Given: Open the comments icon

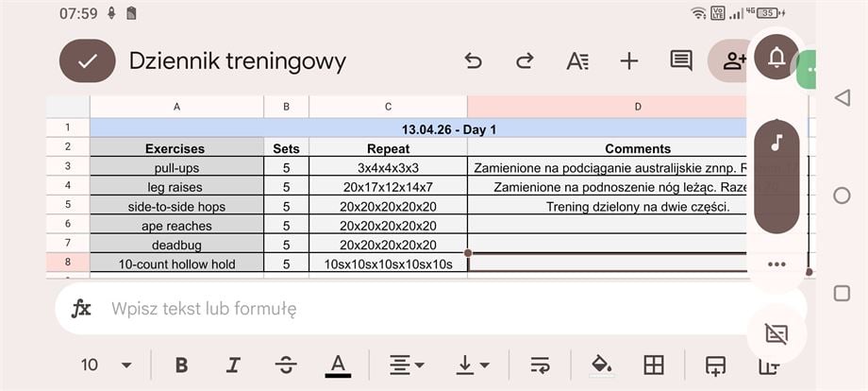Looking at the screenshot, I should 680,61.
